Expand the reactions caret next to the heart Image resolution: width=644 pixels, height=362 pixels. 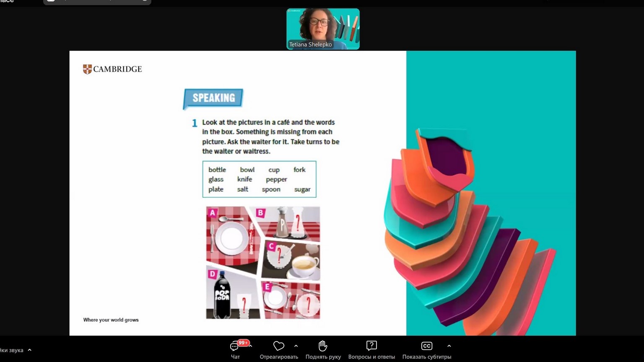pyautogui.click(x=296, y=346)
